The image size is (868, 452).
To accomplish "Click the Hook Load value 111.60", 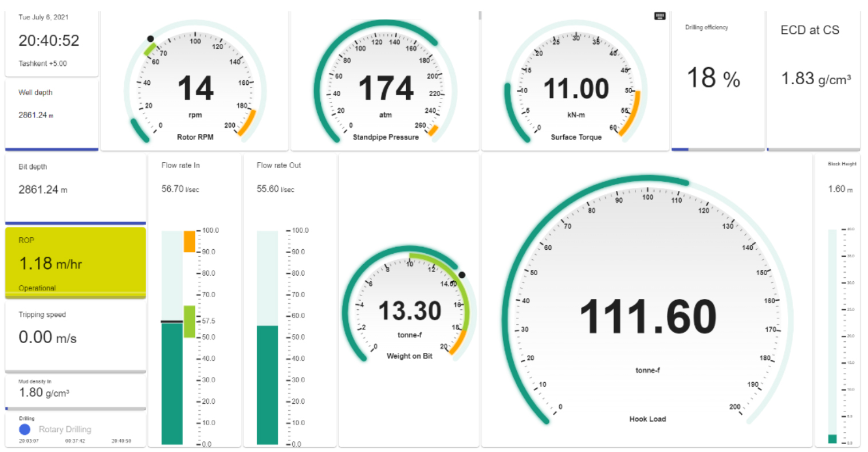I will click(647, 317).
